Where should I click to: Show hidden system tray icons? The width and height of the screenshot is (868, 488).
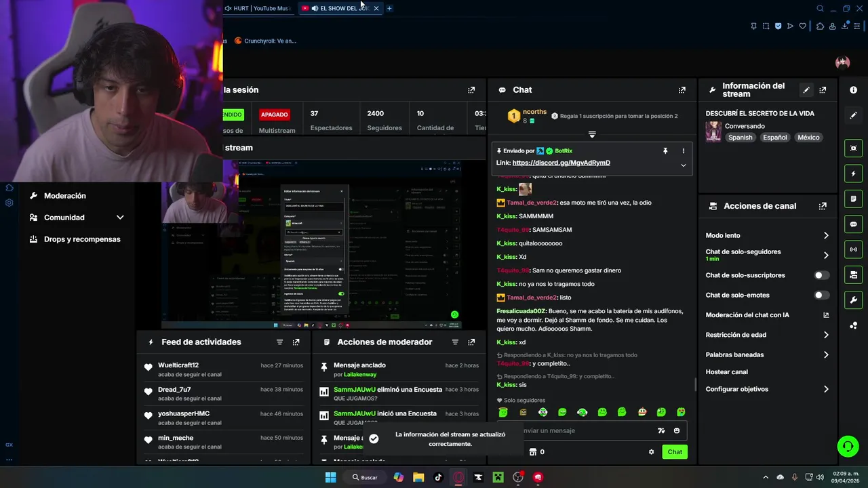[x=766, y=477]
